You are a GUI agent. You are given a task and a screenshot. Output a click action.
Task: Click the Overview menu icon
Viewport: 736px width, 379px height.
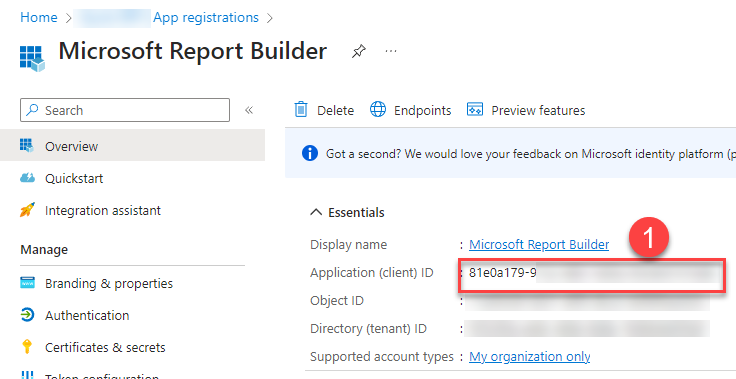pyautogui.click(x=27, y=146)
